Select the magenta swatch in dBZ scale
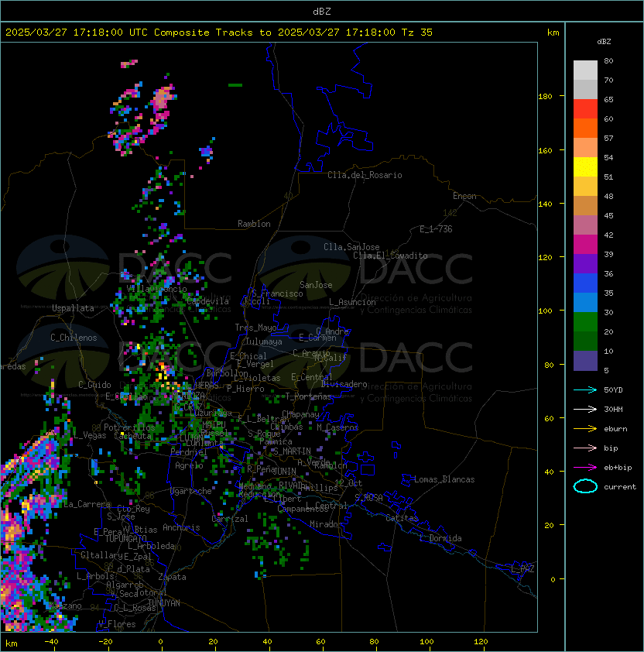Viewport: 644px width, 652px height. click(585, 245)
